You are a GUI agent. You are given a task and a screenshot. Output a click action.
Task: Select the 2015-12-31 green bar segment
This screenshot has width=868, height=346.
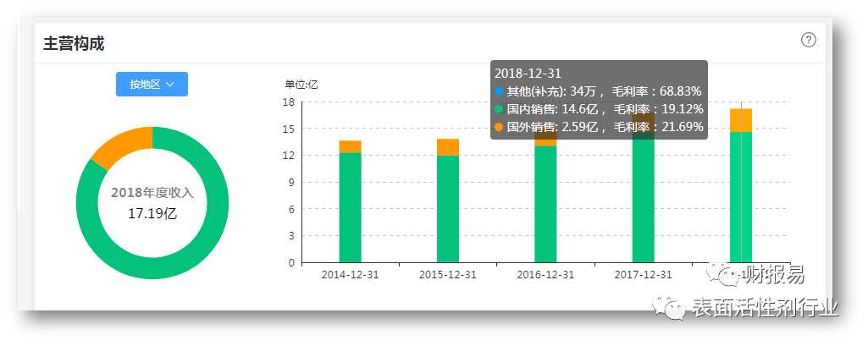(x=448, y=209)
